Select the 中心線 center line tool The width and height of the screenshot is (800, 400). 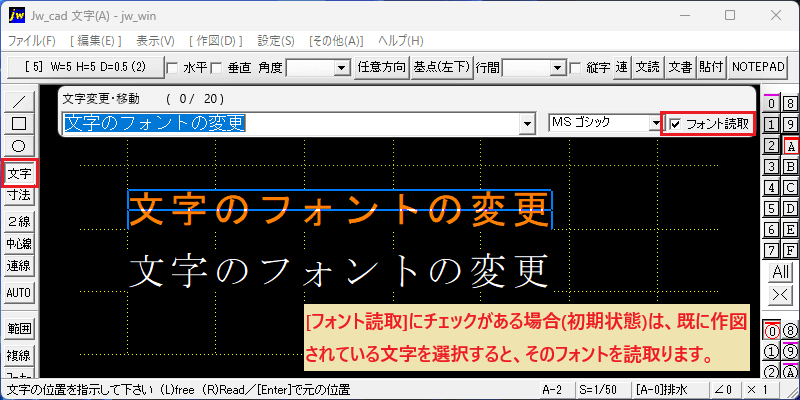coord(19,244)
